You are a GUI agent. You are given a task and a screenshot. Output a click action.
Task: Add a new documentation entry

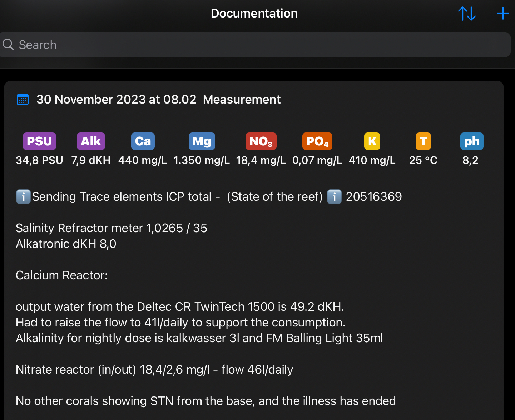click(502, 14)
